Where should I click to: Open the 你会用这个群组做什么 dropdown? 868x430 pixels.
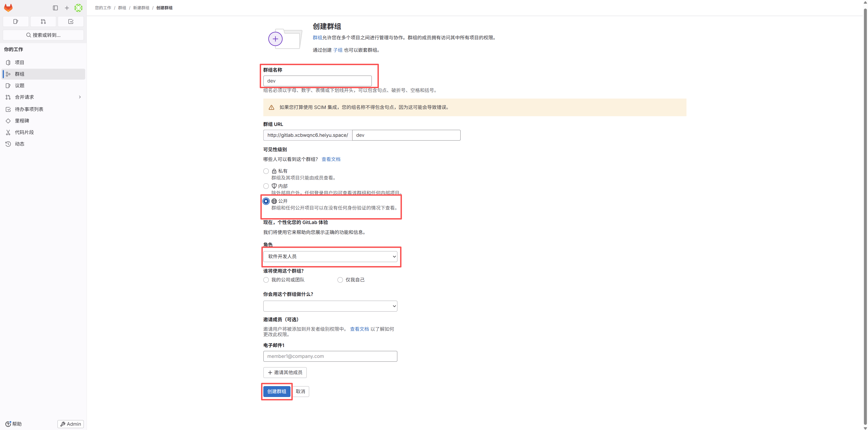coord(330,306)
